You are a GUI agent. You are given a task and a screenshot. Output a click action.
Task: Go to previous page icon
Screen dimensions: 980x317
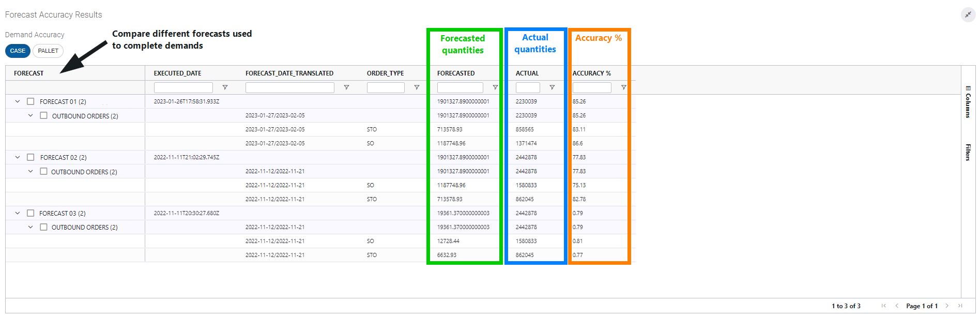(x=897, y=306)
